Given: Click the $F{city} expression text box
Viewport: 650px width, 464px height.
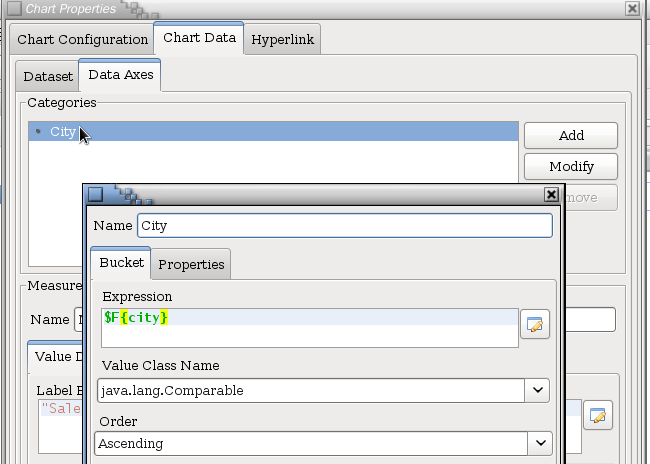Looking at the screenshot, I should (310, 327).
